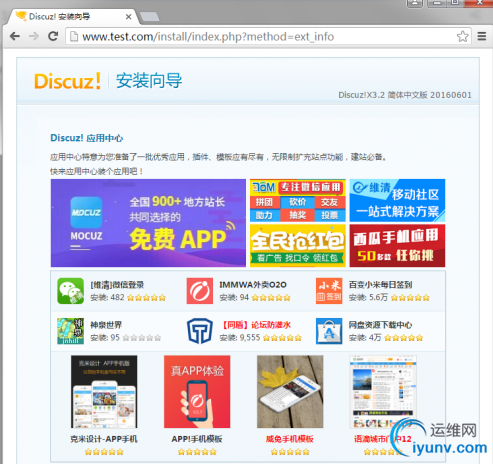
Task: Select the Discuz! 安装向导 browser tab
Action: (x=72, y=16)
